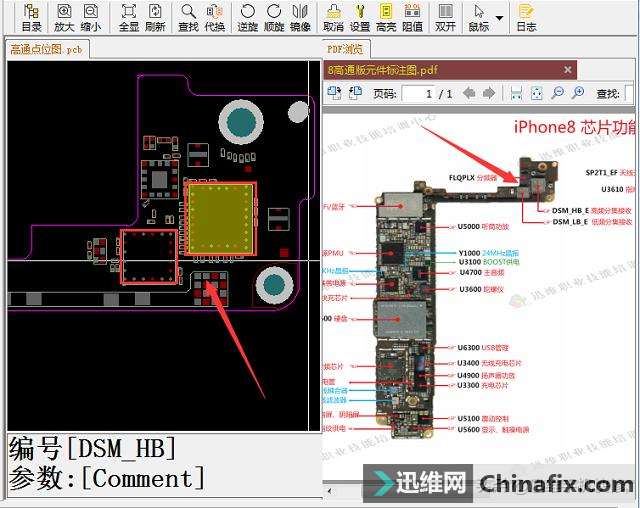640x508 pixels.
Task: Click the PDF 查找 search field
Action: click(630, 94)
